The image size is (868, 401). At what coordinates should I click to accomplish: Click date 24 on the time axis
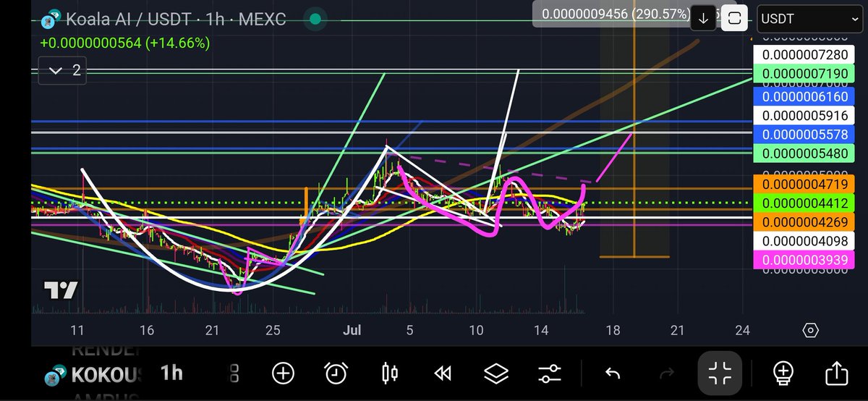pos(742,330)
